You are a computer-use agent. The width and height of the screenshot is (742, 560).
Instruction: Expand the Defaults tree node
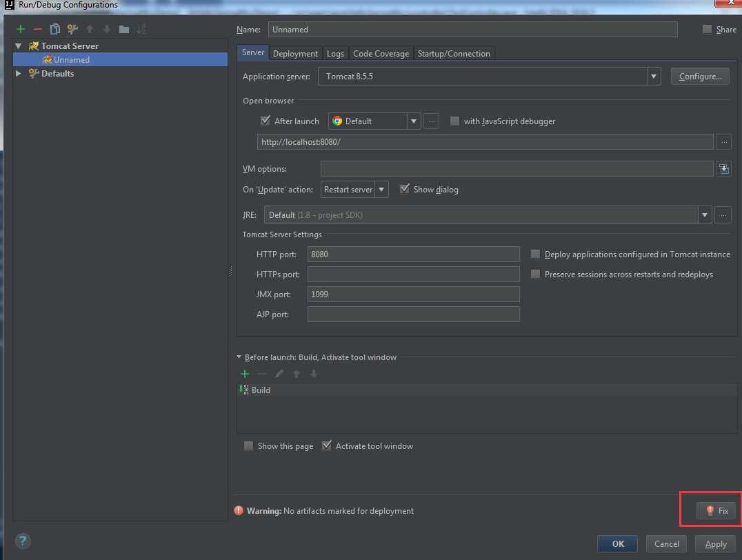[19, 73]
